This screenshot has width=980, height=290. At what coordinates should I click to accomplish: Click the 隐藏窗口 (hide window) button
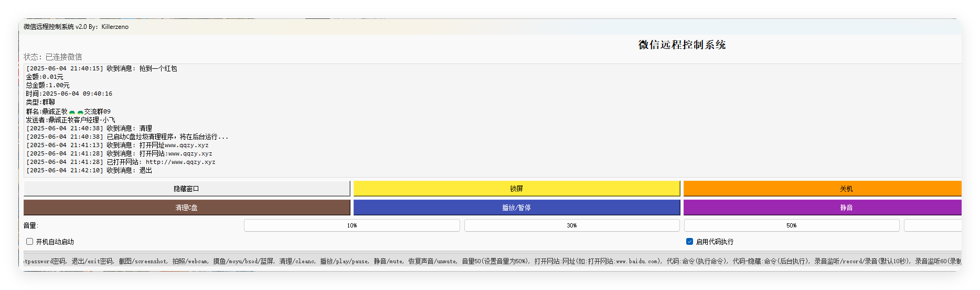[186, 189]
